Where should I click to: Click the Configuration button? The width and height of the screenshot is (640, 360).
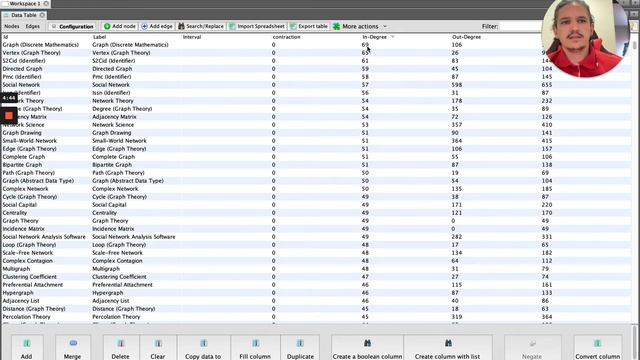(x=72, y=27)
